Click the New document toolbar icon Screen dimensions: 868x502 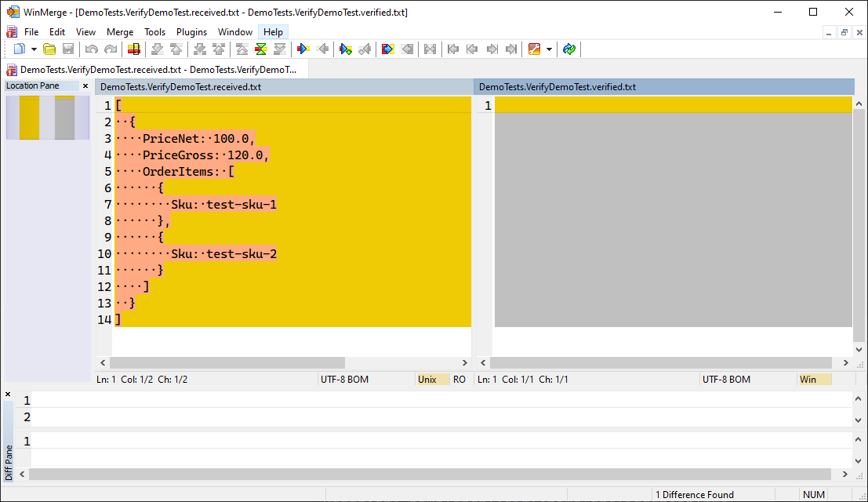20,49
